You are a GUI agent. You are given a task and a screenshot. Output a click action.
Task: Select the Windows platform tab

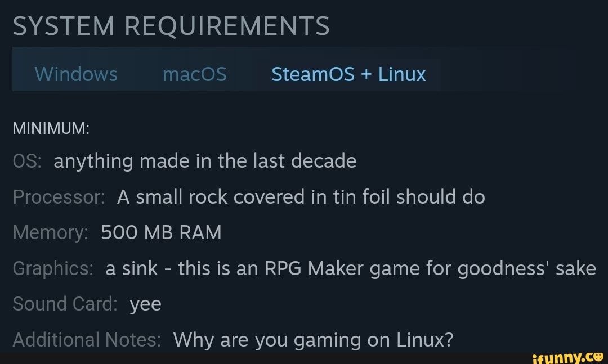[x=75, y=74]
